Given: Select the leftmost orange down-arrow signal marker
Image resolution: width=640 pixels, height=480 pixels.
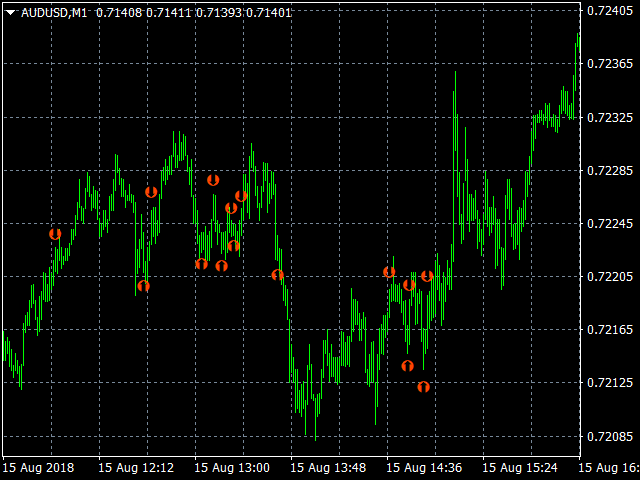Looking at the screenshot, I should pos(55,234).
